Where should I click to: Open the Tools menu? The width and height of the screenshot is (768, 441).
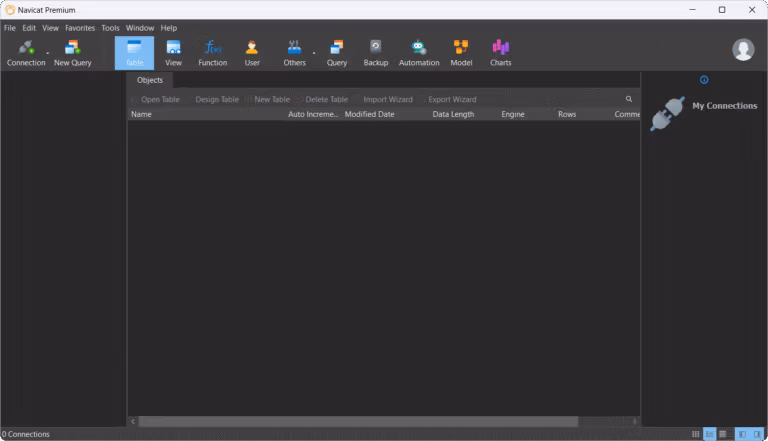[110, 28]
